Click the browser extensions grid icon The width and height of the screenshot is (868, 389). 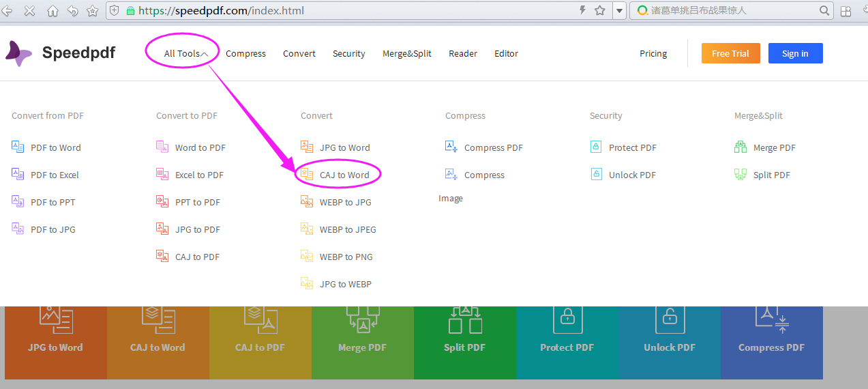point(845,10)
